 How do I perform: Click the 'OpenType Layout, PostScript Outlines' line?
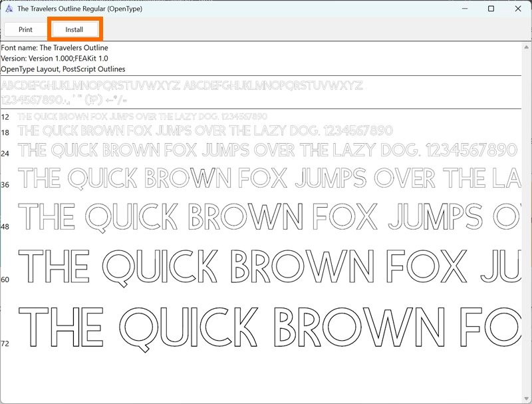tap(63, 69)
